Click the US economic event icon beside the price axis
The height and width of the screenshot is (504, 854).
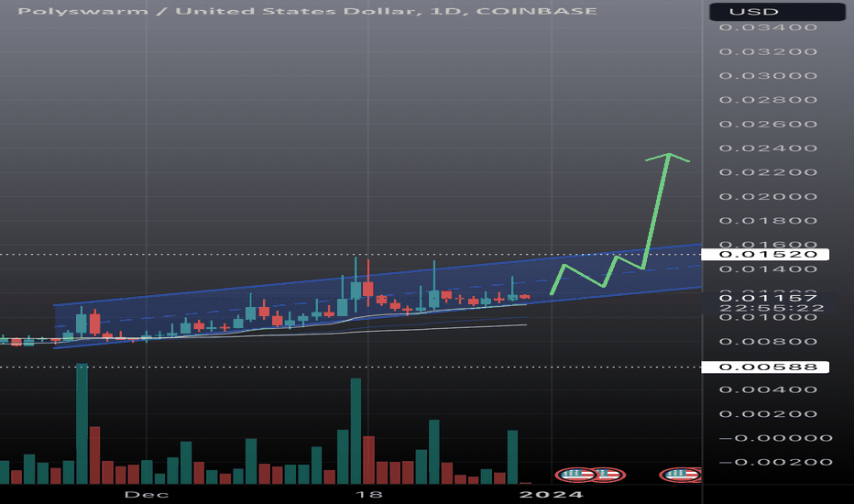[x=680, y=475]
